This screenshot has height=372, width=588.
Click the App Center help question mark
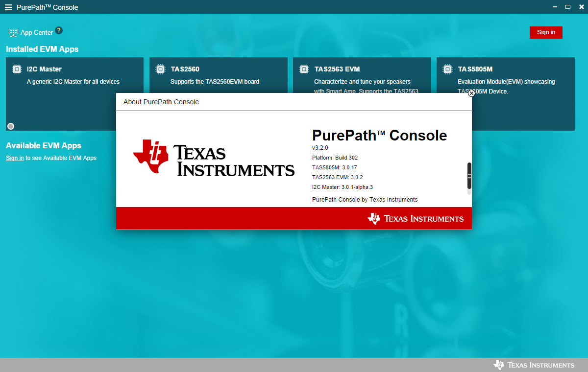tap(59, 30)
